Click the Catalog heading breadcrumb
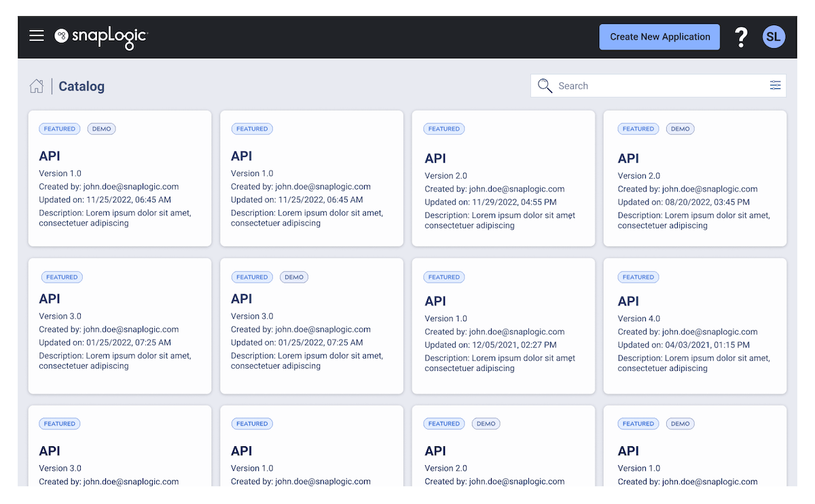This screenshot has height=504, width=815. click(81, 86)
